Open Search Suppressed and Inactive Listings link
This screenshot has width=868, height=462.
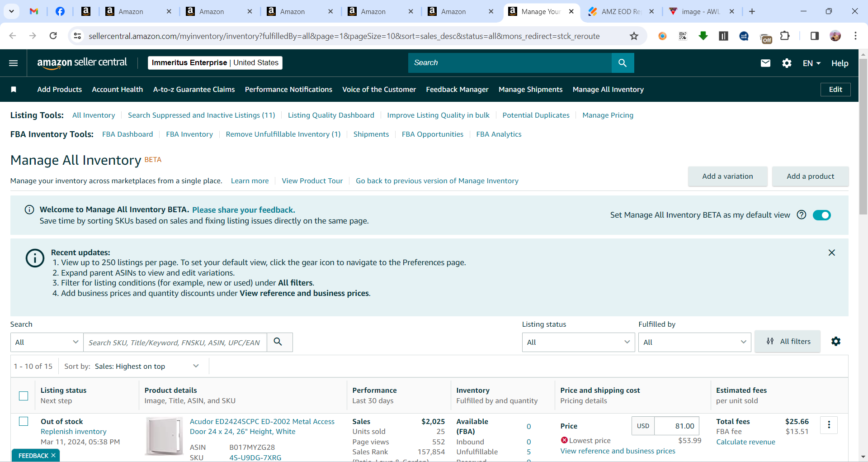202,115
